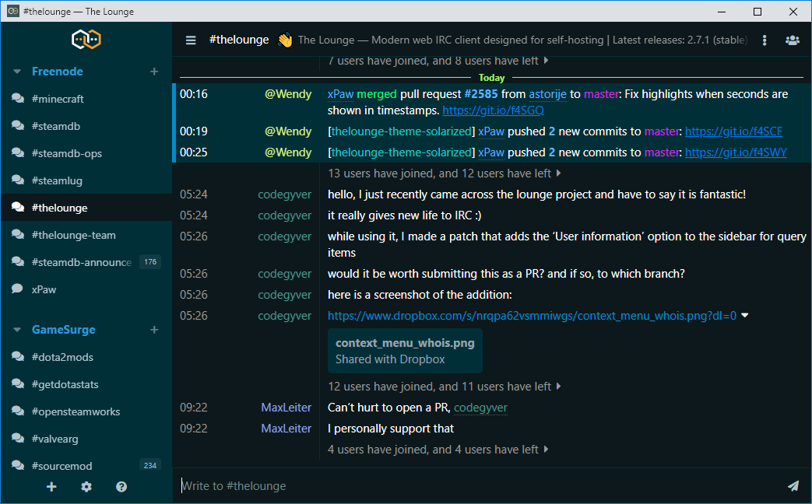Show the user list panel

(x=793, y=40)
